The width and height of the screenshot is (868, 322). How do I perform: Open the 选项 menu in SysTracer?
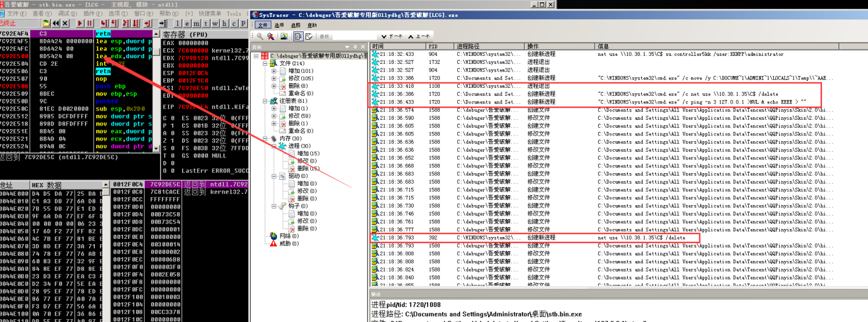(279, 25)
